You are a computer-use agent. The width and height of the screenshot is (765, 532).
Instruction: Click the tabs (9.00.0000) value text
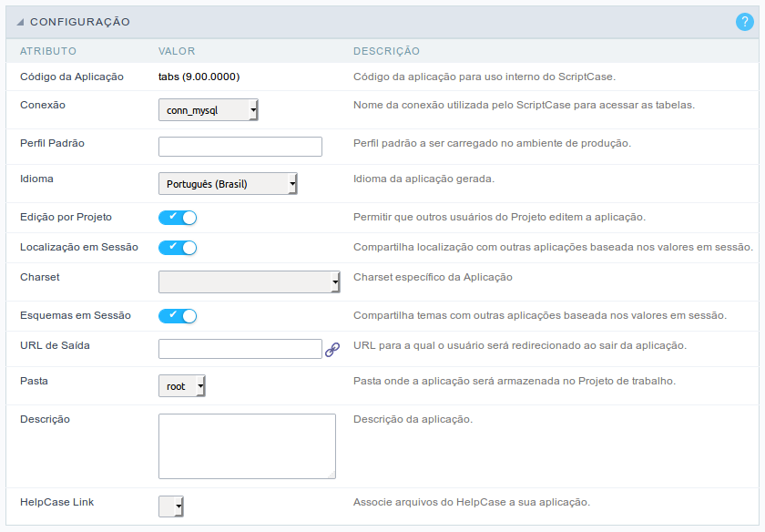point(199,77)
